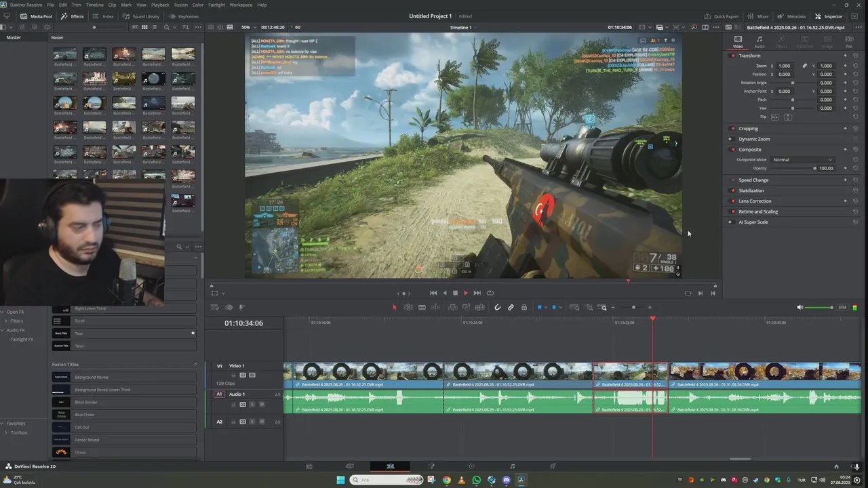Solo the Audio 1 track with S button
Viewport: 868px width, 488px height.
point(252,405)
